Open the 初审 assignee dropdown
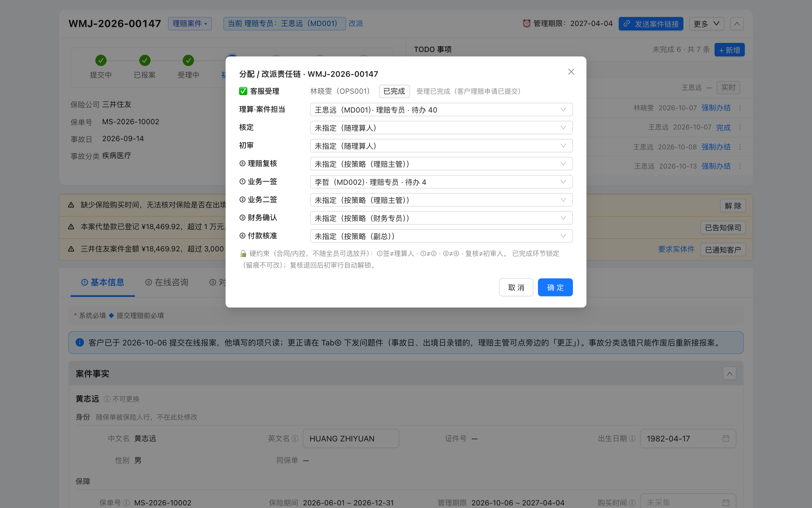Image resolution: width=812 pixels, height=508 pixels. [x=441, y=146]
